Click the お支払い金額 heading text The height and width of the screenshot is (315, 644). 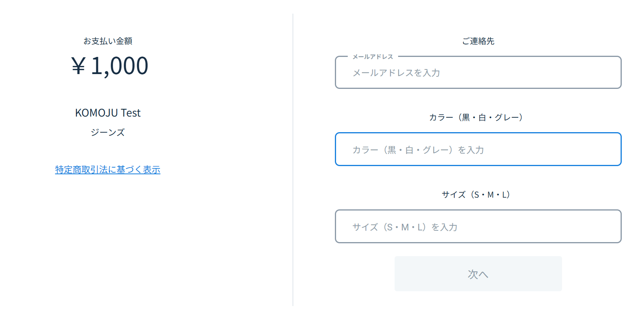coord(108,41)
